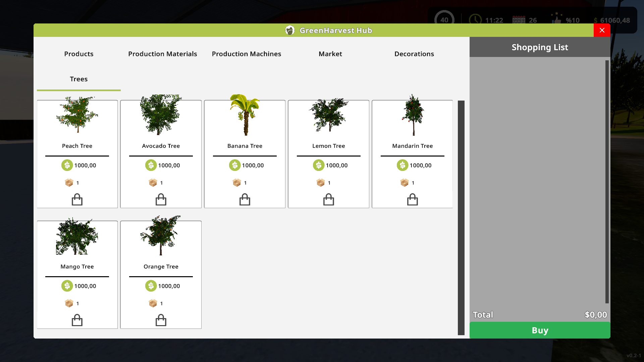Close the GreenHarvest Hub window
This screenshot has height=362, width=644.
click(602, 30)
